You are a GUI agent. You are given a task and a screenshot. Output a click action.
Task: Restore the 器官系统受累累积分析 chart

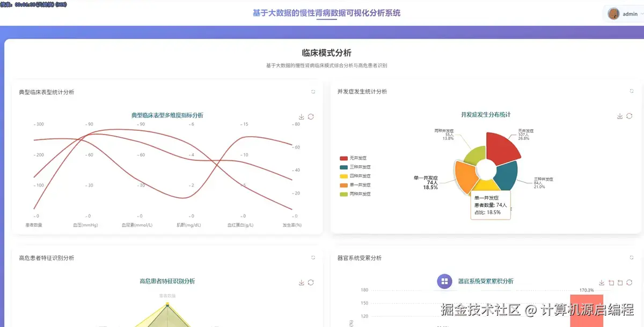(629, 283)
